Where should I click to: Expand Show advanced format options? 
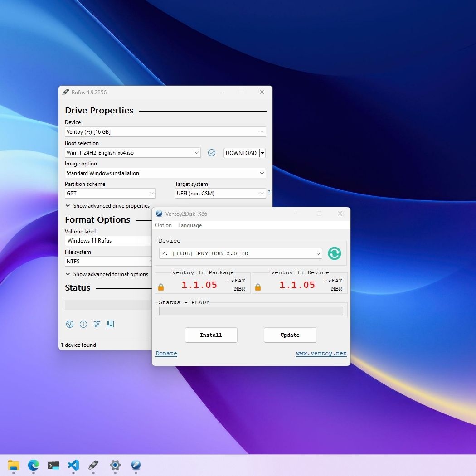(107, 274)
